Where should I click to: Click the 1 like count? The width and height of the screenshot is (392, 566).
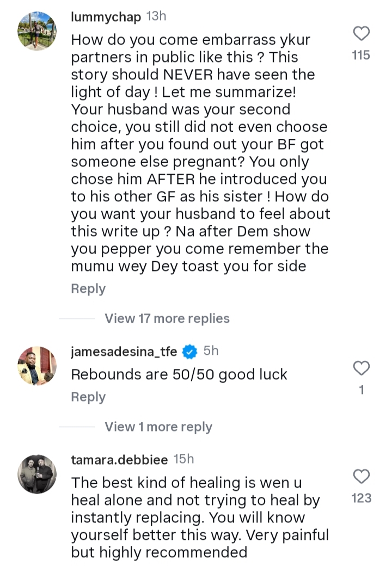(x=362, y=390)
